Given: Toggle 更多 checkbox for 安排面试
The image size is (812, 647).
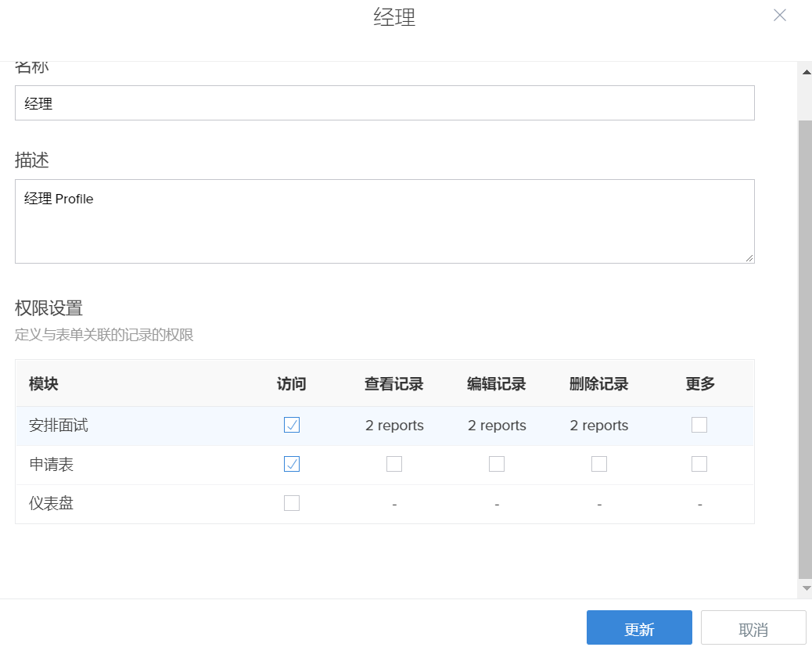Looking at the screenshot, I should [x=699, y=425].
